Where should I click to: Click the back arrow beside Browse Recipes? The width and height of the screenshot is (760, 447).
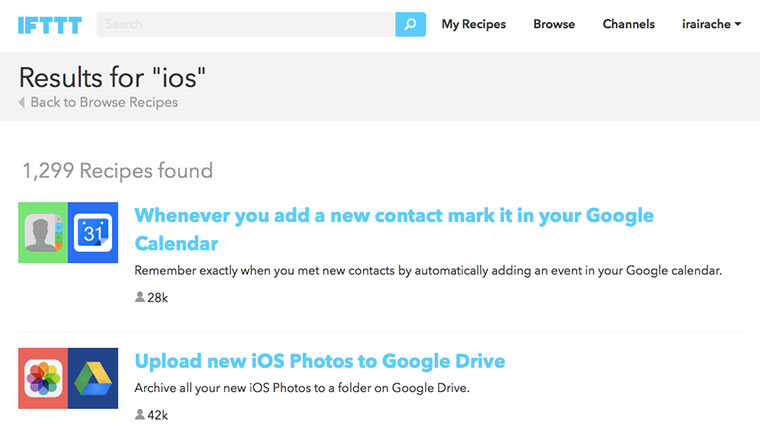coord(22,102)
